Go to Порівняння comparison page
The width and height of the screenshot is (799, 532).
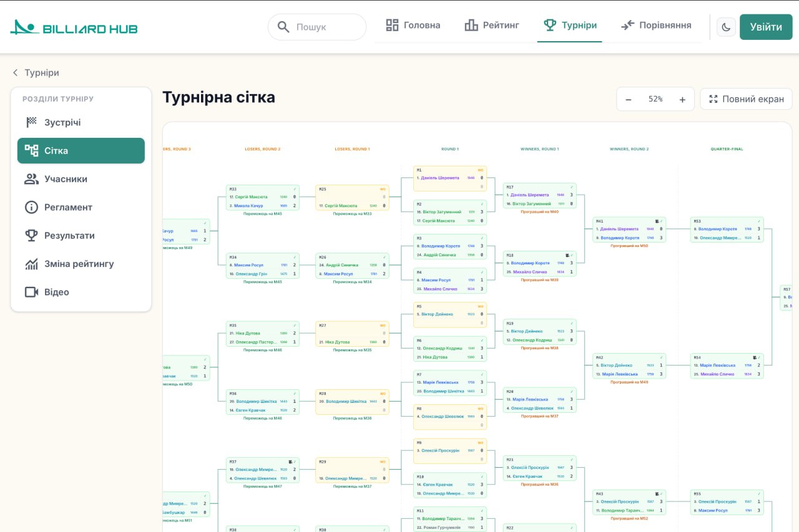tap(656, 26)
